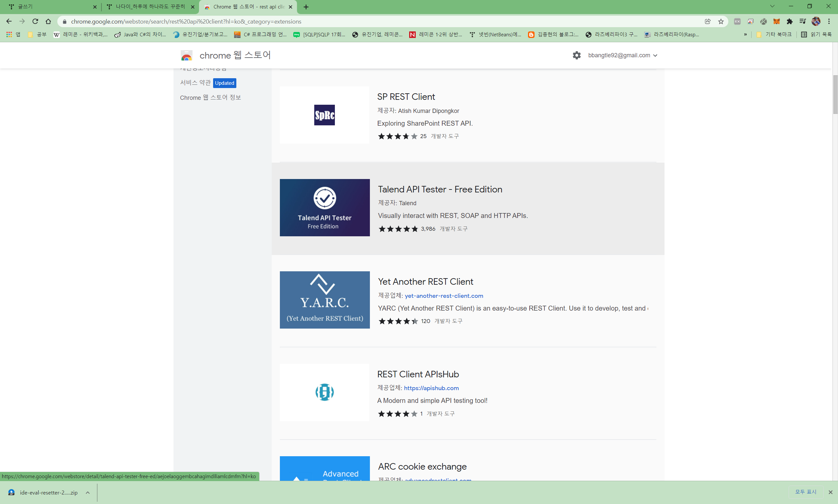This screenshot has width=838, height=504.
Task: Go to browser home page
Action: [x=48, y=21]
